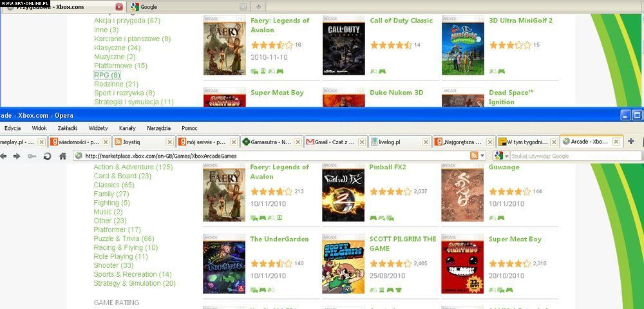Screen dimensions: 644x309
Task: Close the Gamasutra tab
Action: coord(297,142)
